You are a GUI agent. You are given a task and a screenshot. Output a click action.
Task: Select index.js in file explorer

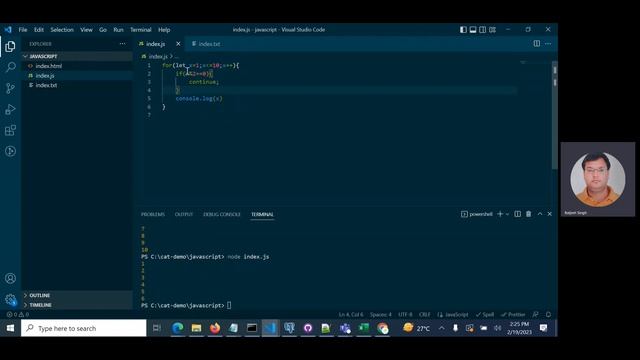click(x=77, y=76)
